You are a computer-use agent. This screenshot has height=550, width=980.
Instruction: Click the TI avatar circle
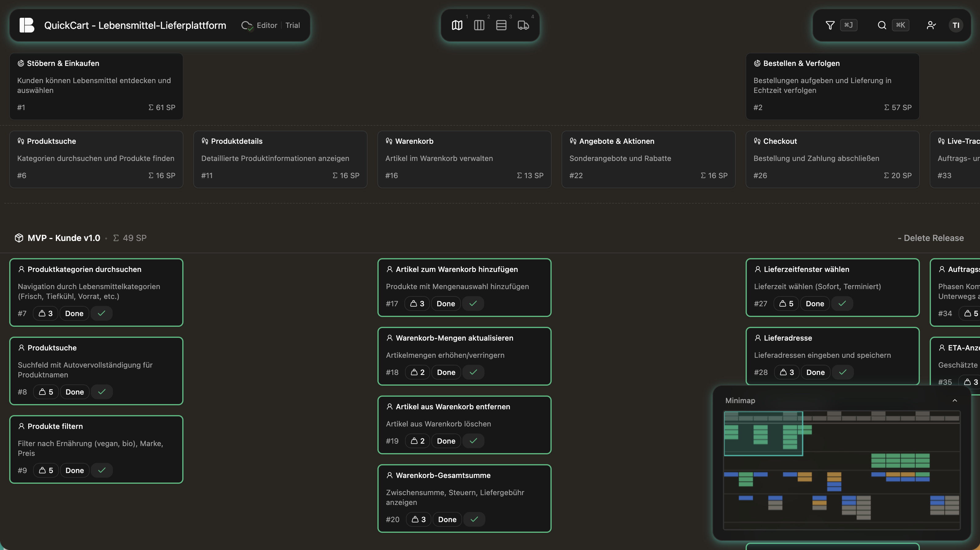[956, 25]
